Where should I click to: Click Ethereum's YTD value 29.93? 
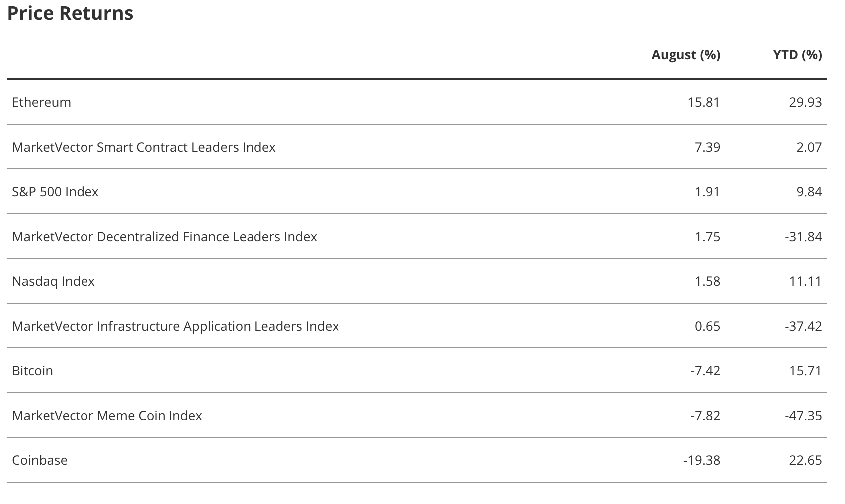pyautogui.click(x=805, y=102)
